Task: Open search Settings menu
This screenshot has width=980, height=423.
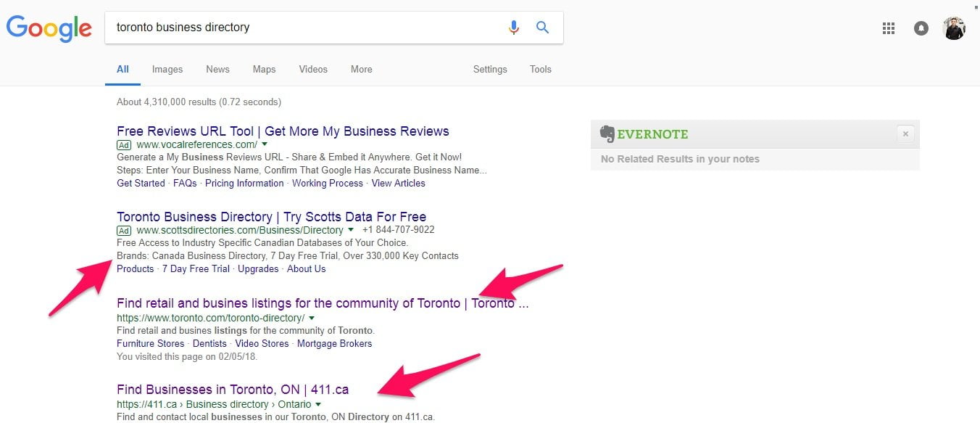Action: (x=490, y=70)
